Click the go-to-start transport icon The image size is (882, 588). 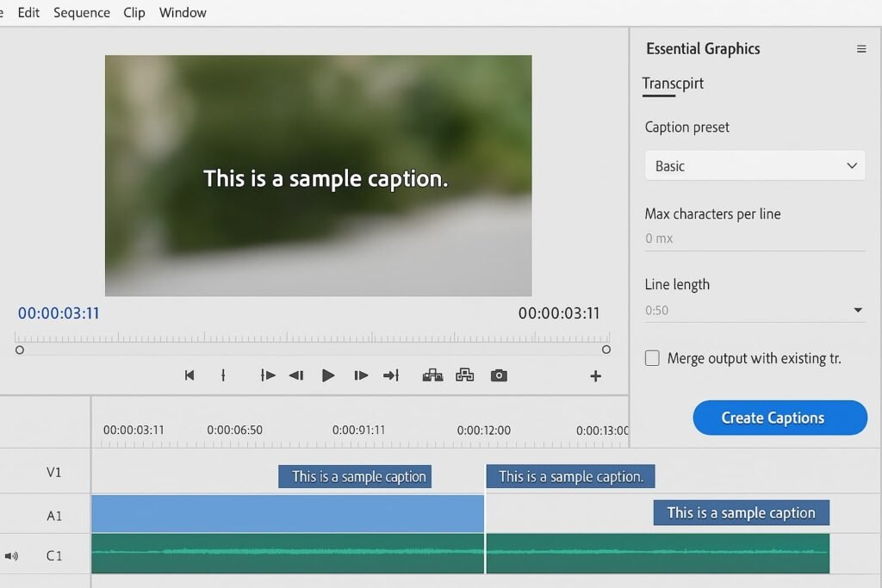coord(189,375)
